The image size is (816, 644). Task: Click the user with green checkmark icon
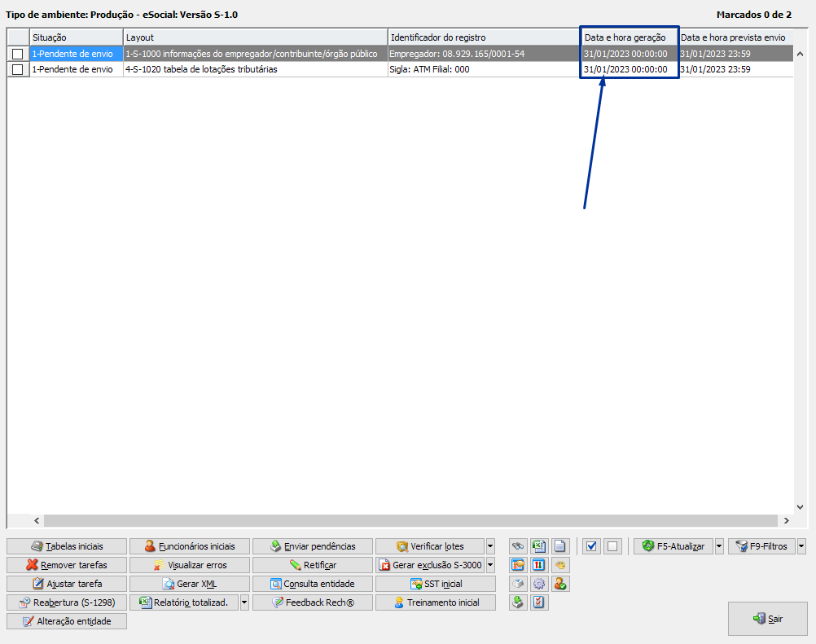(560, 584)
